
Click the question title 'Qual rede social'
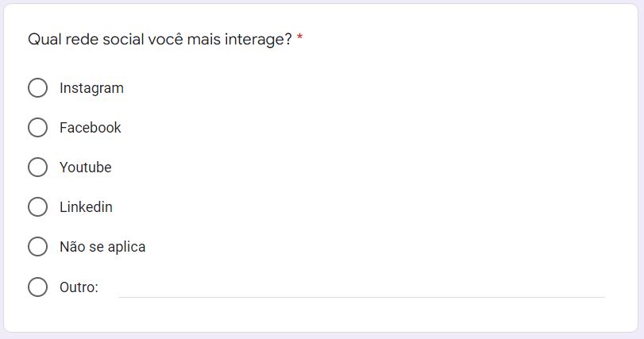coord(86,39)
